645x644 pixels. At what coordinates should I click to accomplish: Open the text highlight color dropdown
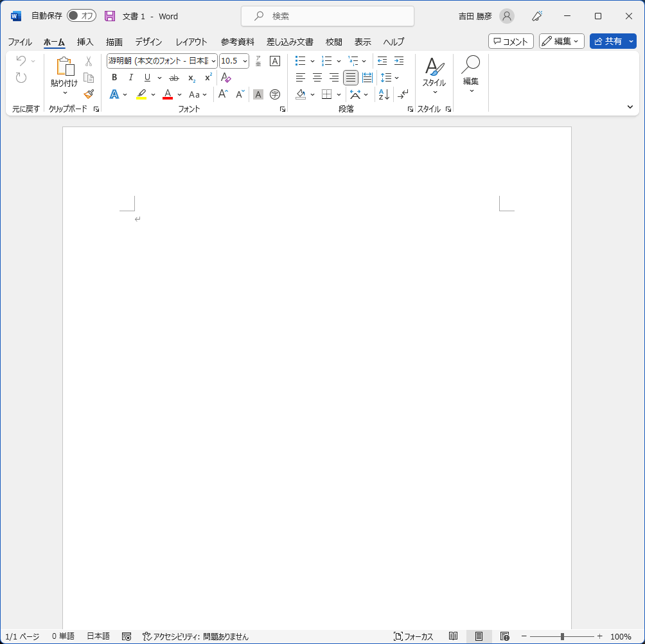point(153,94)
